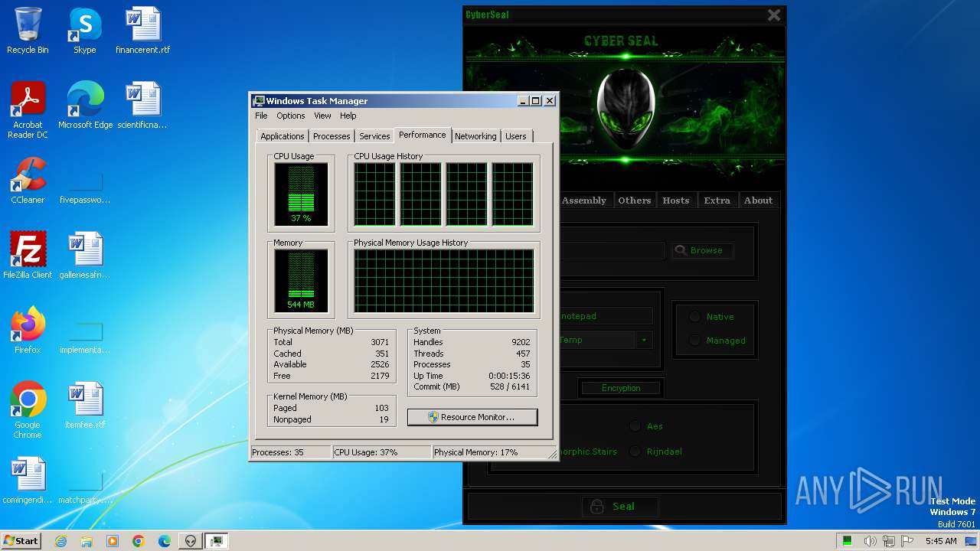This screenshot has height=551, width=980.
Task: Open CyberSeal Assembly tab
Action: coord(584,201)
